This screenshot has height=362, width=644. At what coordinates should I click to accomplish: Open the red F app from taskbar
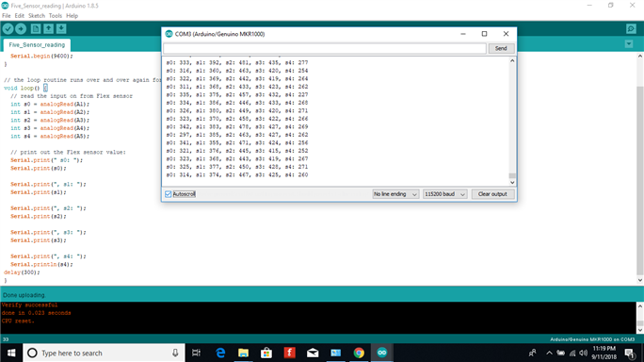[x=290, y=353]
